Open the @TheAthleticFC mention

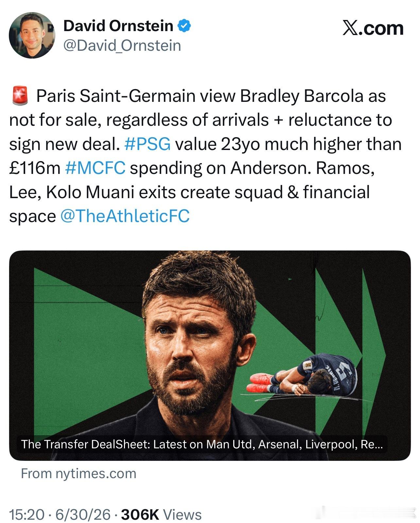point(125,216)
